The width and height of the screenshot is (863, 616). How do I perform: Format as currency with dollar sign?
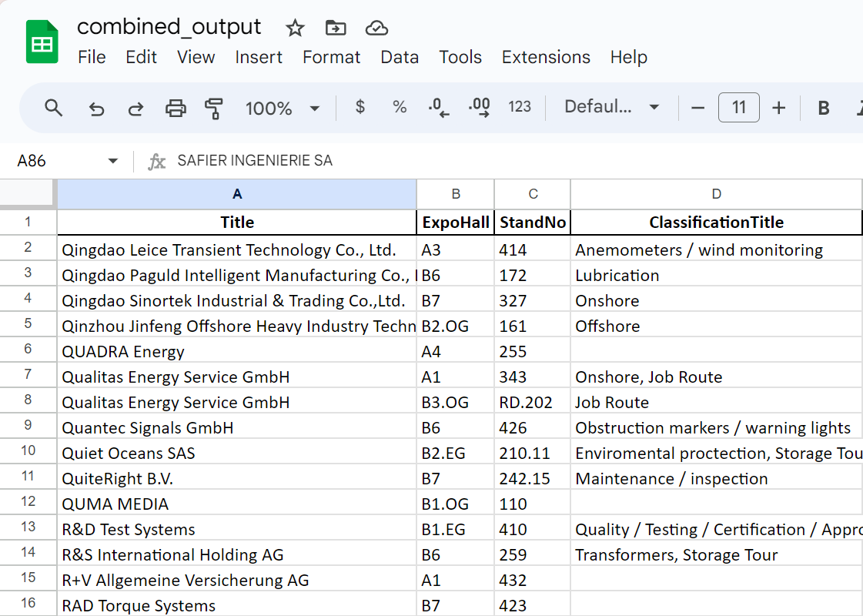click(360, 107)
